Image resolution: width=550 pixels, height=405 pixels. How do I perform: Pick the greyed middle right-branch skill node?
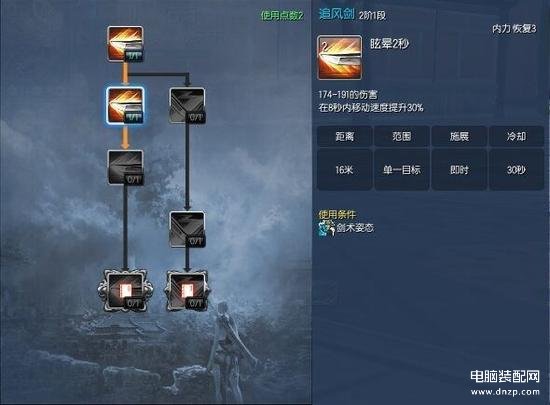pos(187,229)
